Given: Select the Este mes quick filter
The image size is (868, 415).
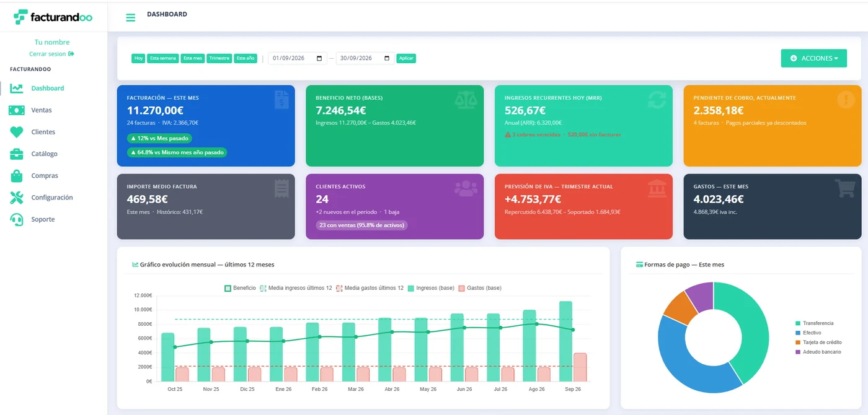Looking at the screenshot, I should (193, 58).
